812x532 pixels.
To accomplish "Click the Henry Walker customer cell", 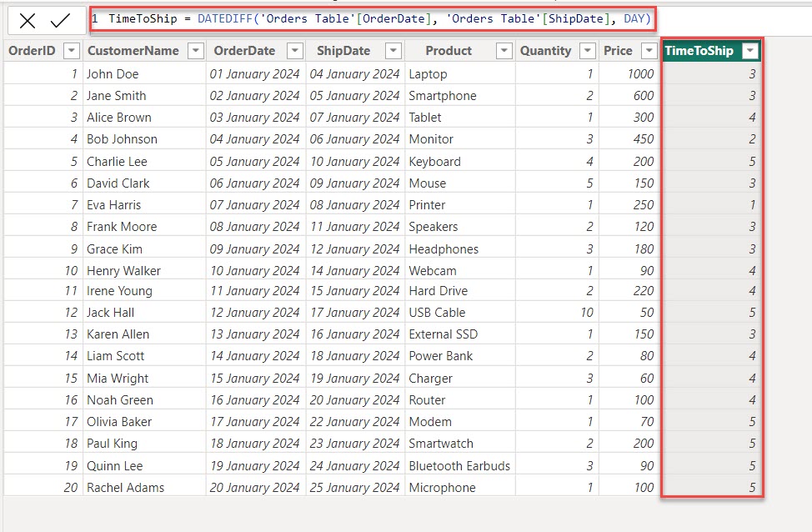I will (x=144, y=271).
